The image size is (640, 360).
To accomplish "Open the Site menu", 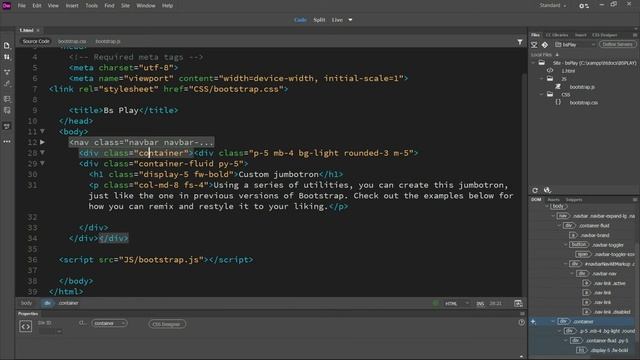I will 125,6.
